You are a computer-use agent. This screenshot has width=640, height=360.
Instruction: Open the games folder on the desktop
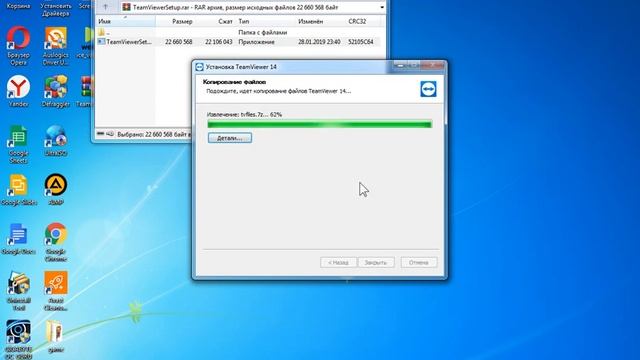pos(56,337)
